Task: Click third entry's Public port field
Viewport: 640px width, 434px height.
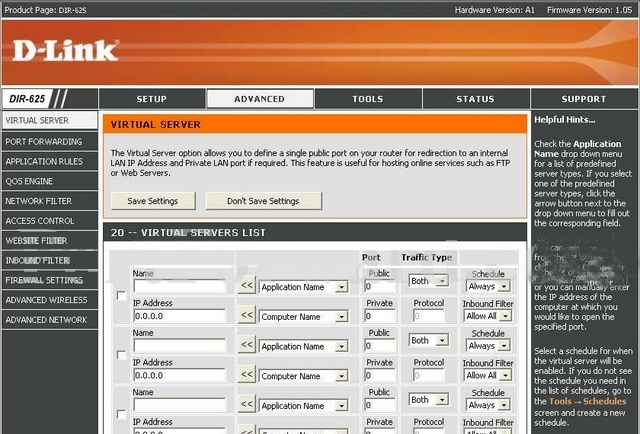Action: tap(380, 405)
